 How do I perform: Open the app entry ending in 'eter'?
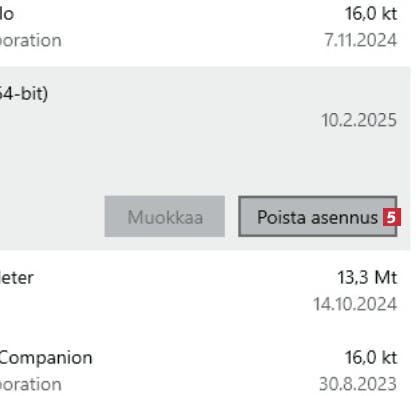[17, 278]
